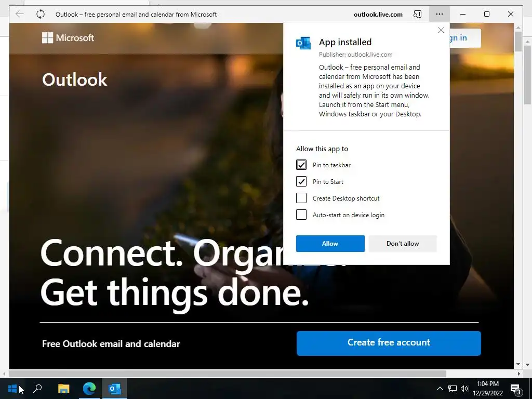
Task: Click the Outlook icon in the popup
Action: (303, 43)
